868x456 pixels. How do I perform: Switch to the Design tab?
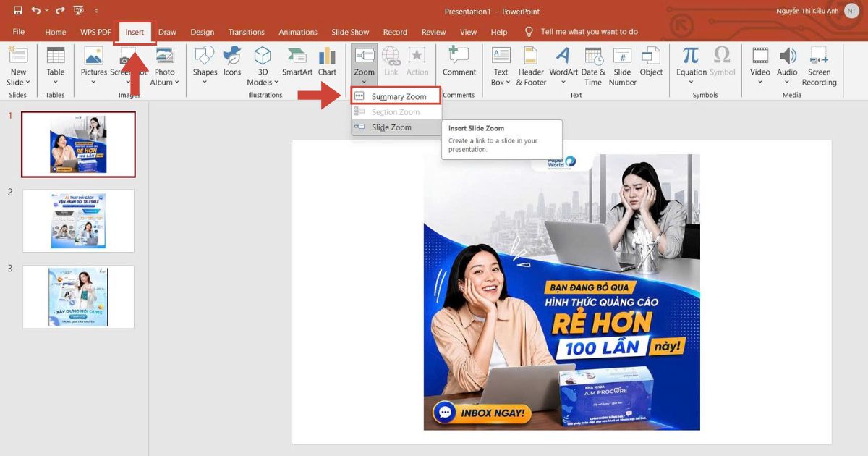(x=203, y=32)
